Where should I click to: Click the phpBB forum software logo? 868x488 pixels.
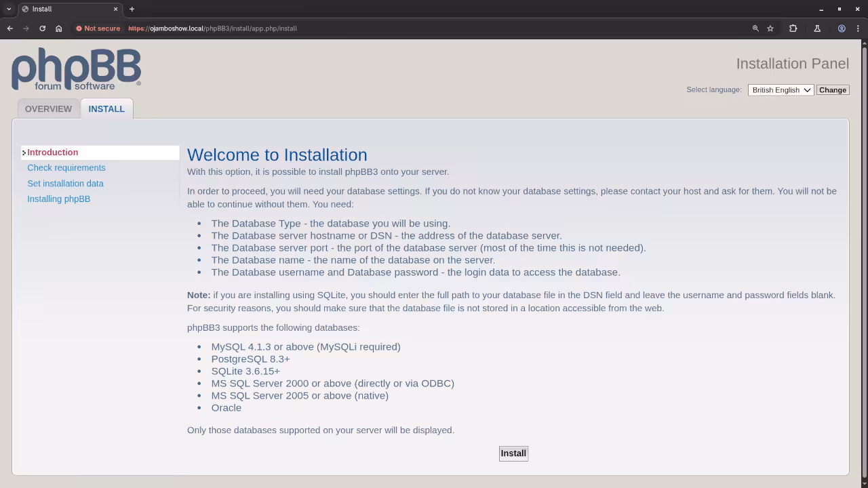coord(76,69)
